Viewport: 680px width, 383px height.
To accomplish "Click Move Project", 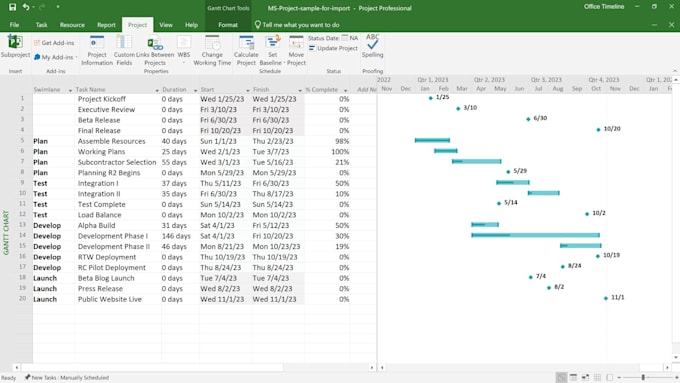I will [x=296, y=51].
